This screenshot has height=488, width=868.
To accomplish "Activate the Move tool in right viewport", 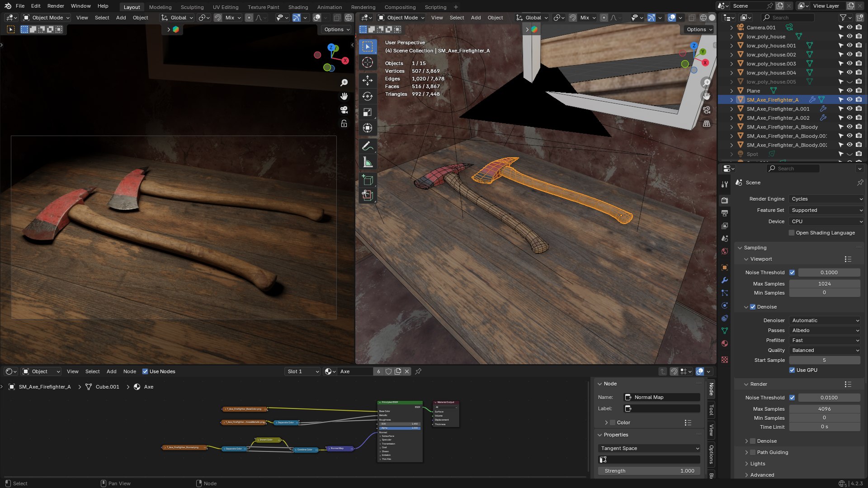I will tap(368, 80).
